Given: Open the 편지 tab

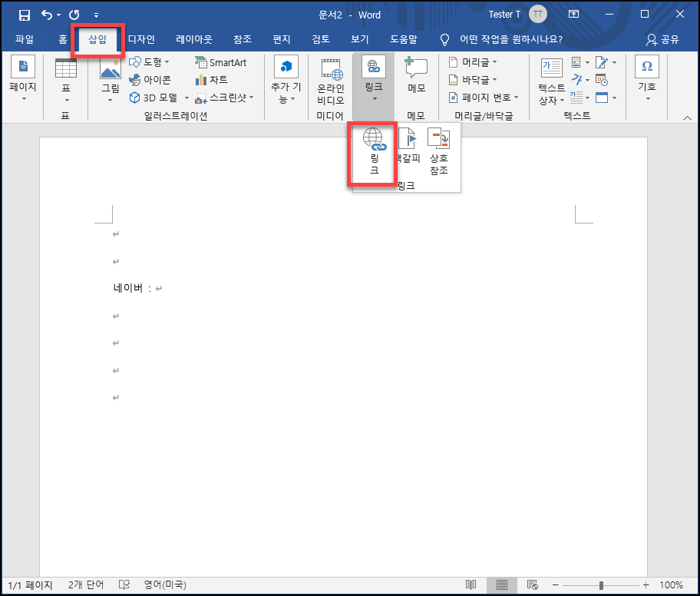Looking at the screenshot, I should [282, 39].
